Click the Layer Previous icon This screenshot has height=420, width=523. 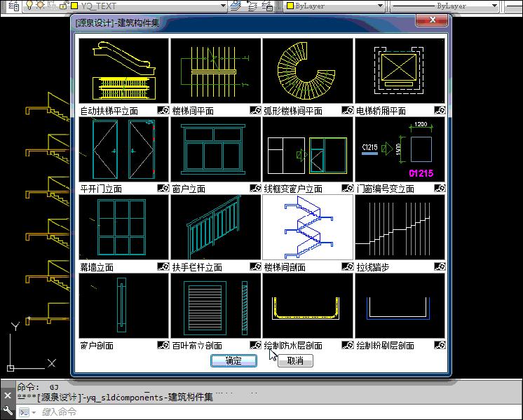252,6
